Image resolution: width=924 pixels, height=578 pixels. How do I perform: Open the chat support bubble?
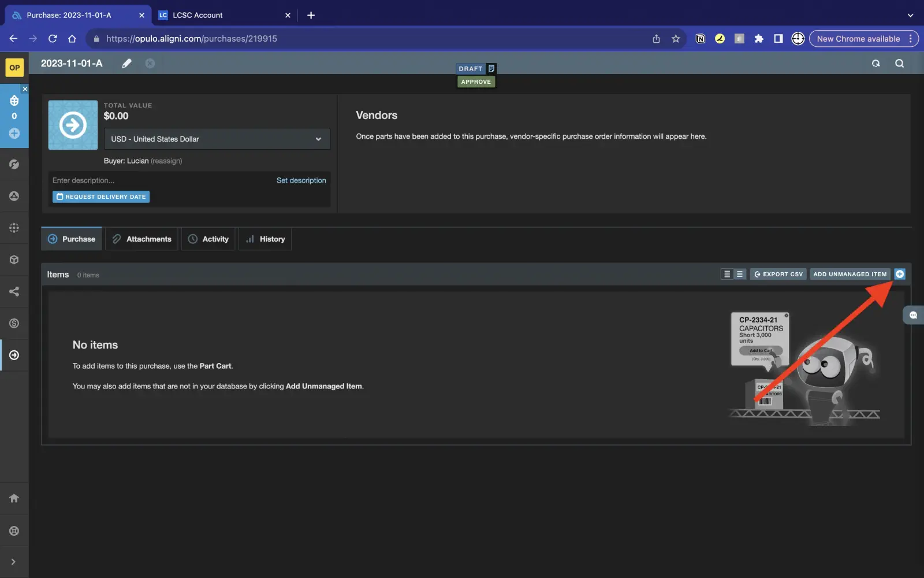(x=913, y=315)
